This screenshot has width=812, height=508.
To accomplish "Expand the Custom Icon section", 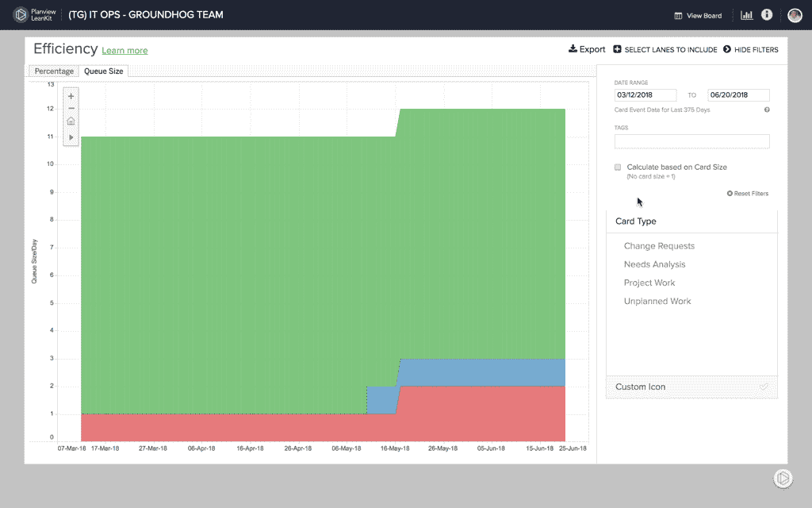I will coord(691,387).
